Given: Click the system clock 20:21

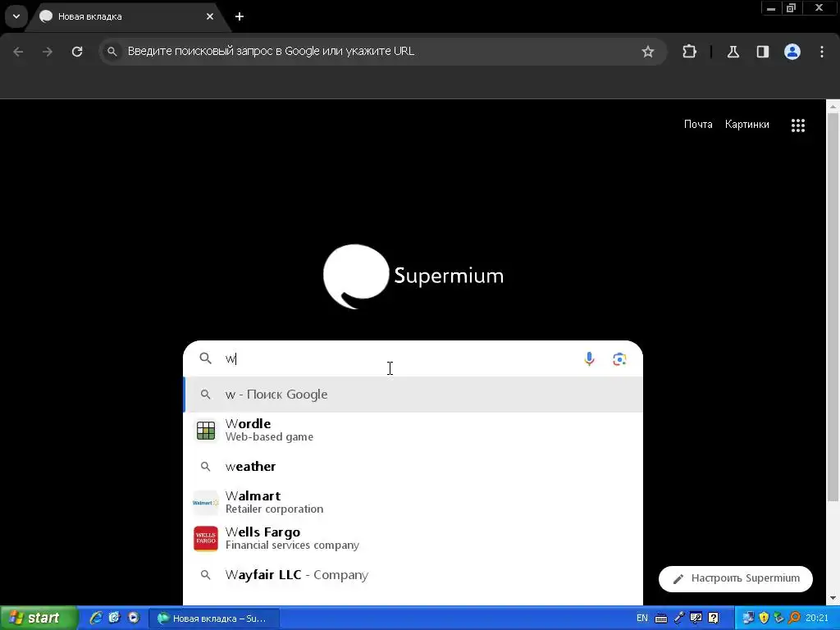Looking at the screenshot, I should point(817,619).
